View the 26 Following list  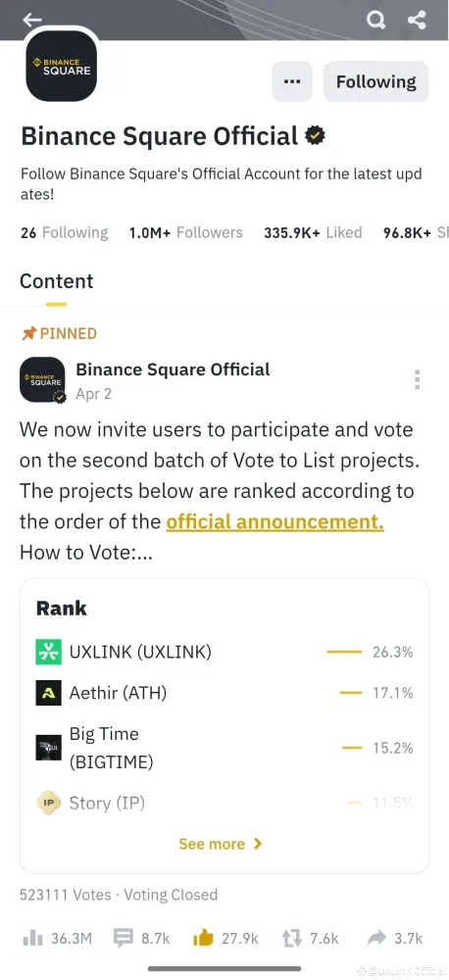point(64,232)
